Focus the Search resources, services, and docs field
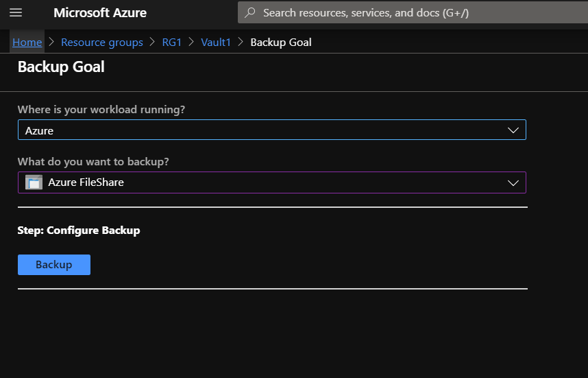Viewport: 588px width, 378px height. [x=411, y=13]
